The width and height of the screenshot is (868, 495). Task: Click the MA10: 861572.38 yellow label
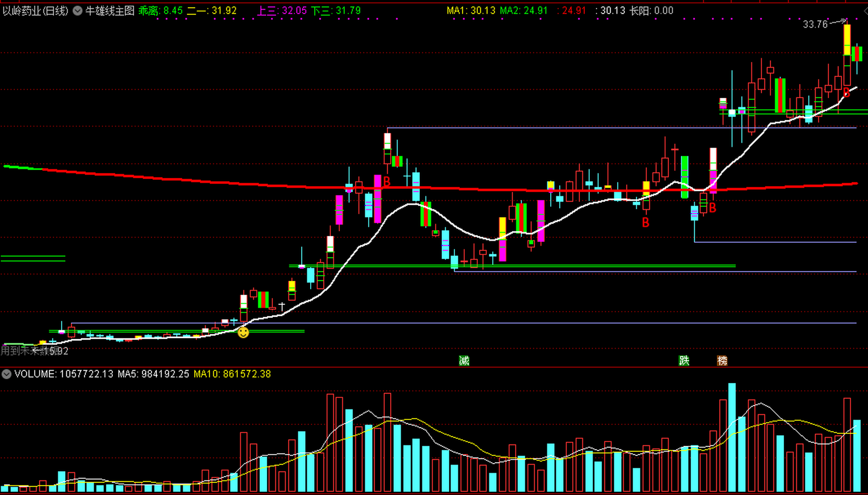232,374
